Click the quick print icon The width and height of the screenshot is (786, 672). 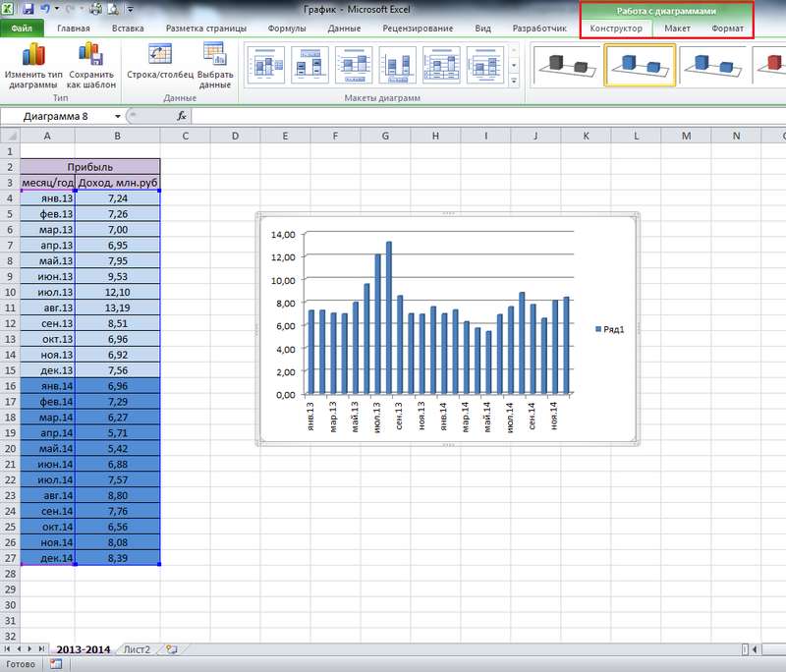point(95,9)
